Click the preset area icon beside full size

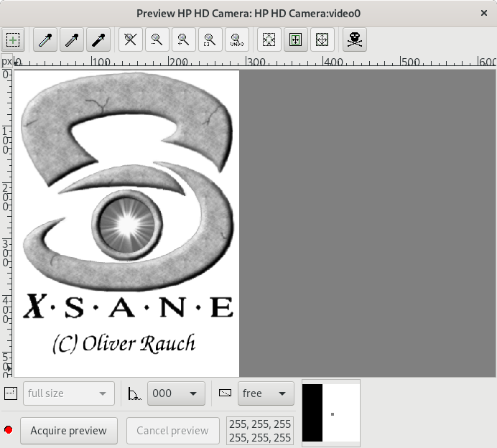pyautogui.click(x=11, y=393)
